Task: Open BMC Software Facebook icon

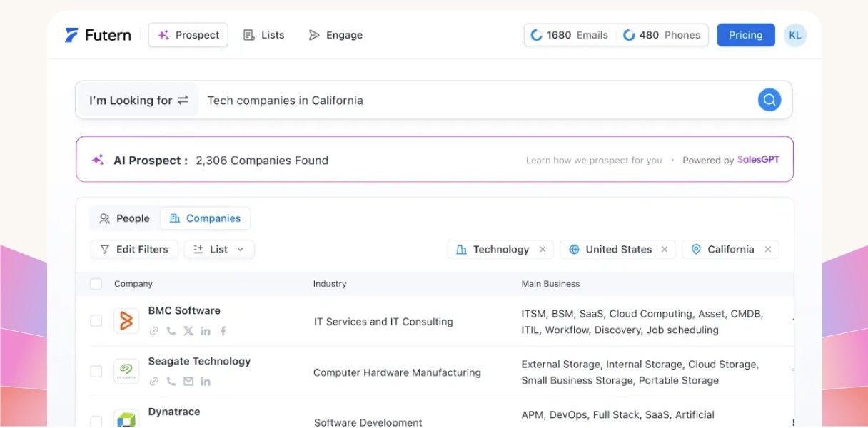Action: click(x=223, y=331)
